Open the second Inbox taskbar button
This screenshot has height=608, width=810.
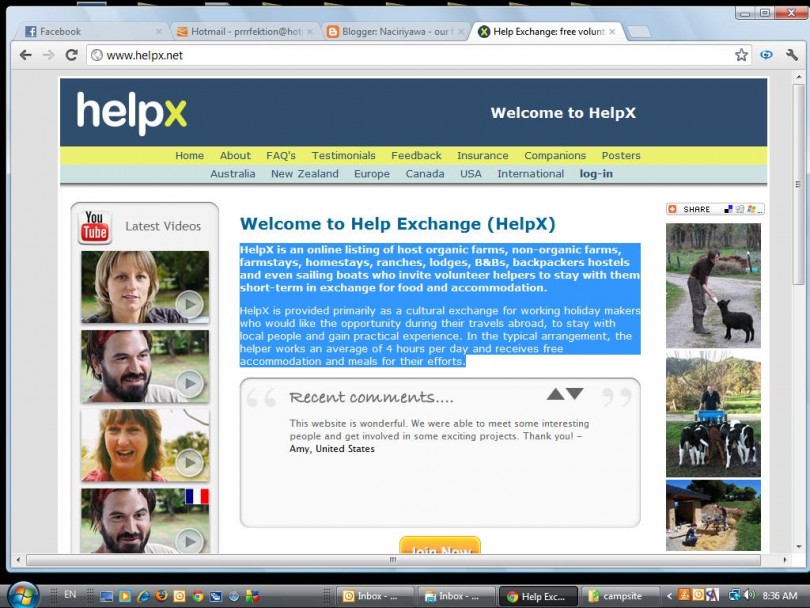(457, 596)
